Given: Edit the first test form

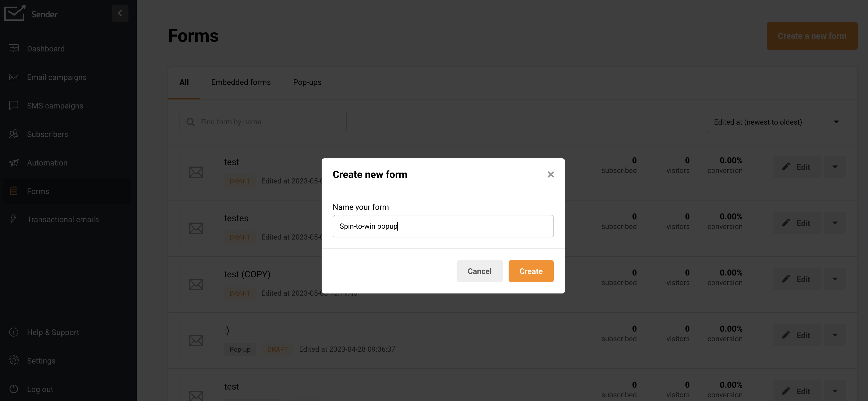Looking at the screenshot, I should [x=796, y=167].
